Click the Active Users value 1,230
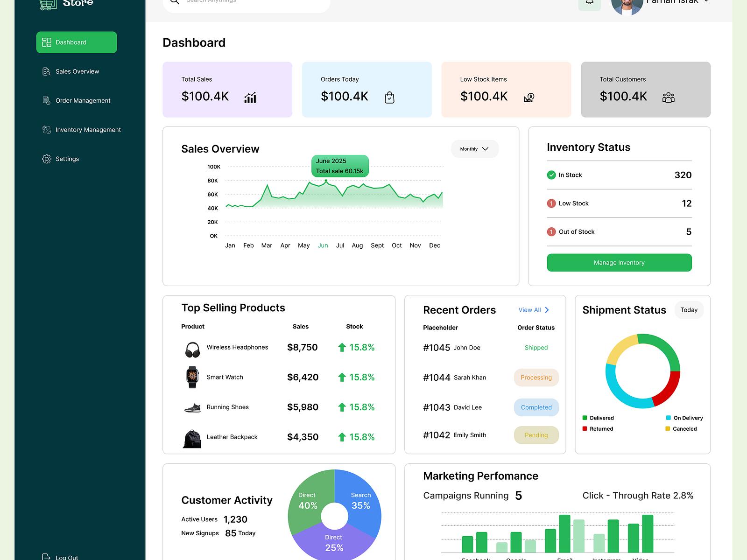The height and width of the screenshot is (560, 747). (235, 519)
